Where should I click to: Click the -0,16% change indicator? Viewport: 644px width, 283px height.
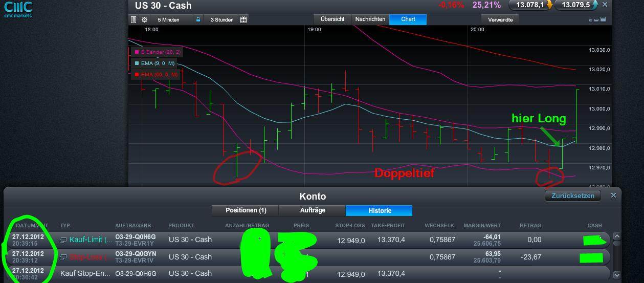[x=451, y=5]
